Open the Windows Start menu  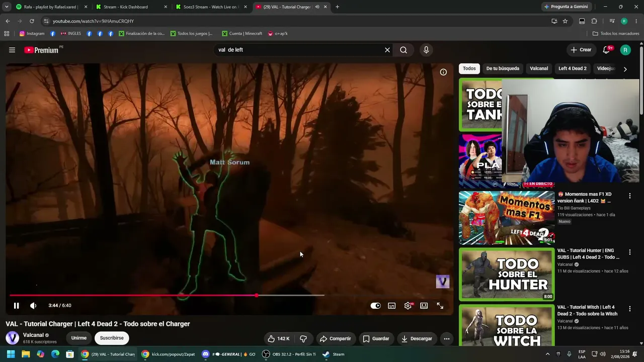click(x=11, y=354)
